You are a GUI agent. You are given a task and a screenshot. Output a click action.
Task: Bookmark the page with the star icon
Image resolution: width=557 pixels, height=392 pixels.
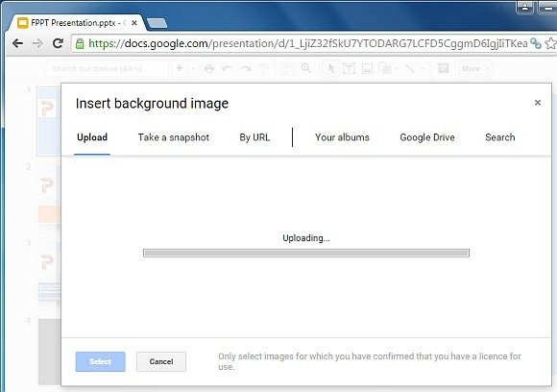(550, 43)
